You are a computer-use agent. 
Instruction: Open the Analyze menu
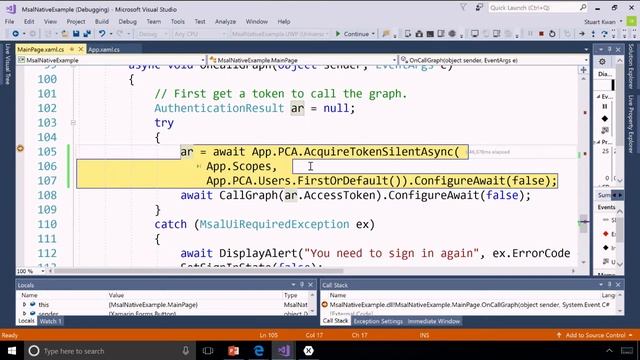click(225, 22)
